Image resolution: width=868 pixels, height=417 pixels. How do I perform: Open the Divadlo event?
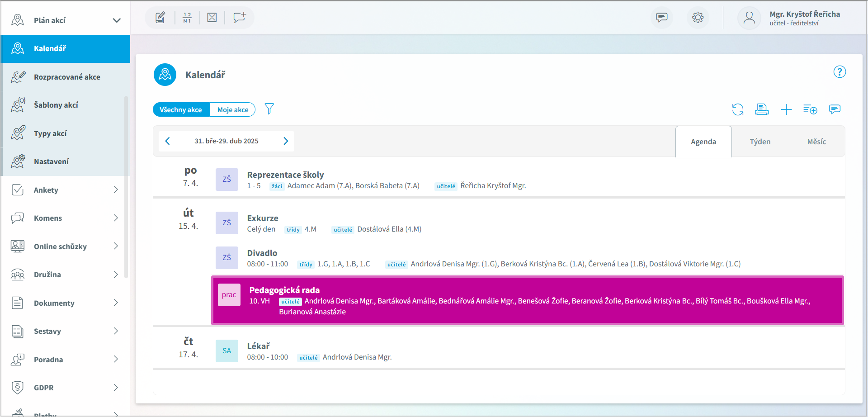pos(528,258)
